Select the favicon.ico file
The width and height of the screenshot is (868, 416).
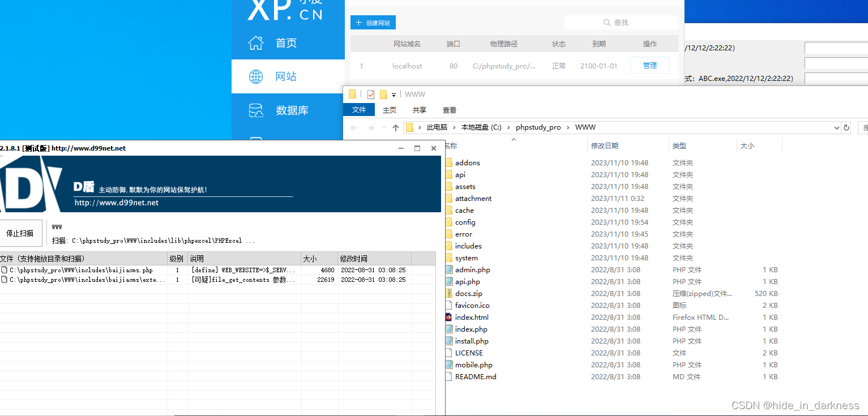click(x=472, y=306)
